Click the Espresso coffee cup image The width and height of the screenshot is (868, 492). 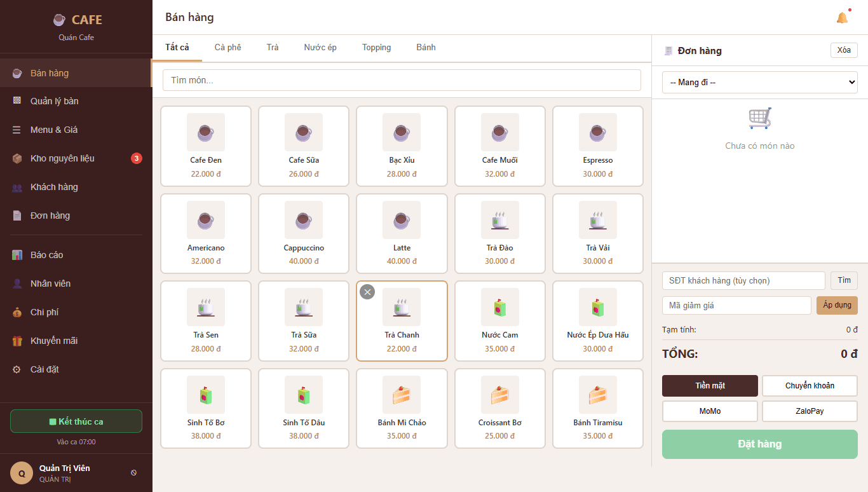(x=598, y=132)
